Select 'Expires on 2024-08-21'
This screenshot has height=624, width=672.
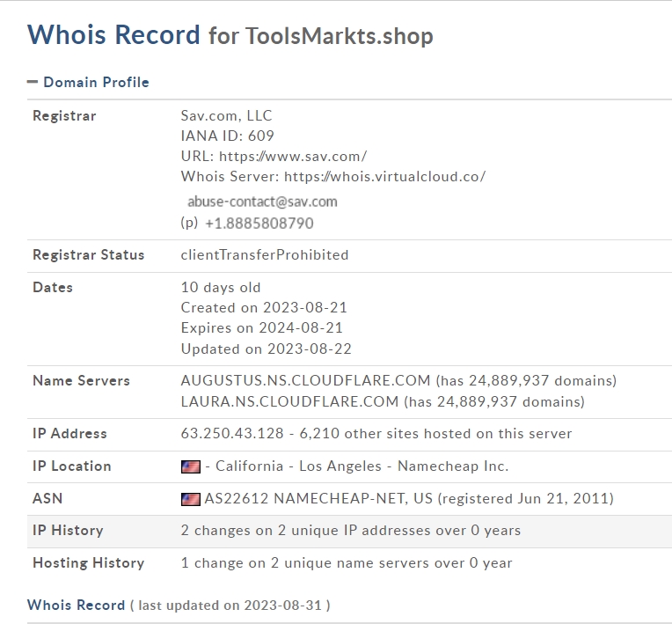[x=262, y=327]
